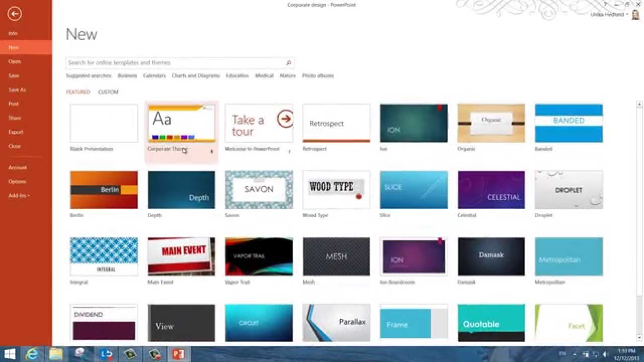This screenshot has height=362, width=644.
Task: Click Education suggested search
Action: pos(237,76)
